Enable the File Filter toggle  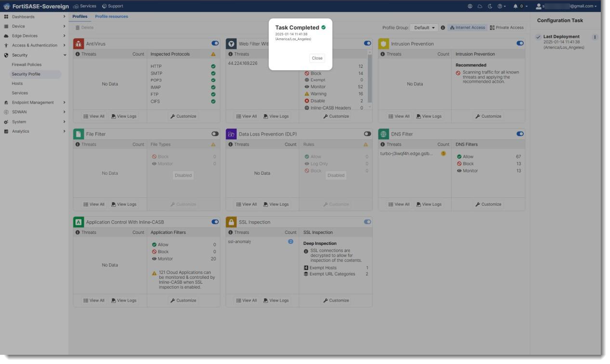[x=215, y=134]
